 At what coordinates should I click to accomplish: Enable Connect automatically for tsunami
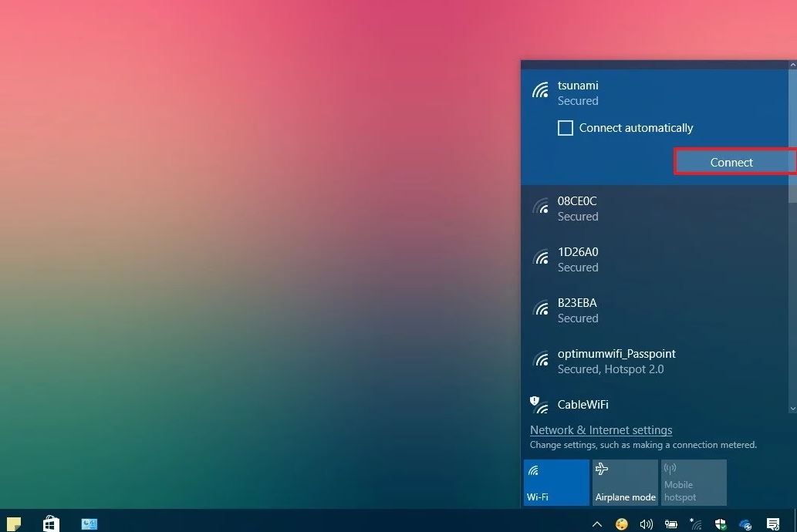click(566, 128)
